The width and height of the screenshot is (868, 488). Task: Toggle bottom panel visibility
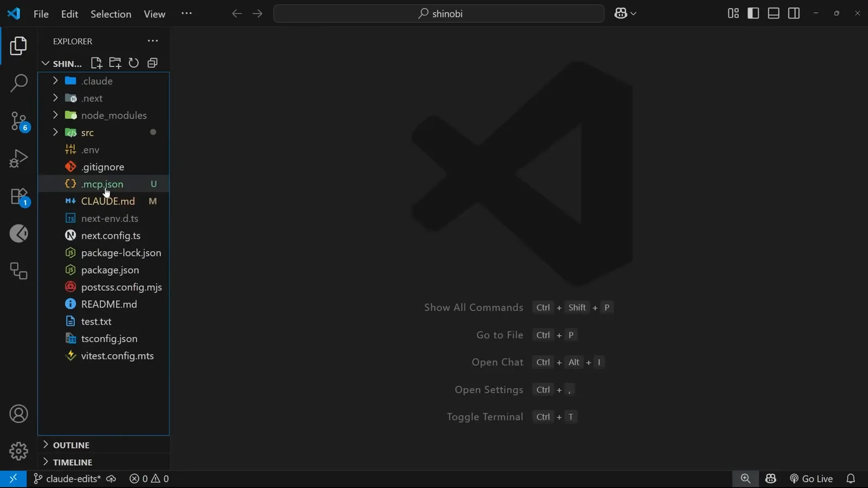[774, 14]
